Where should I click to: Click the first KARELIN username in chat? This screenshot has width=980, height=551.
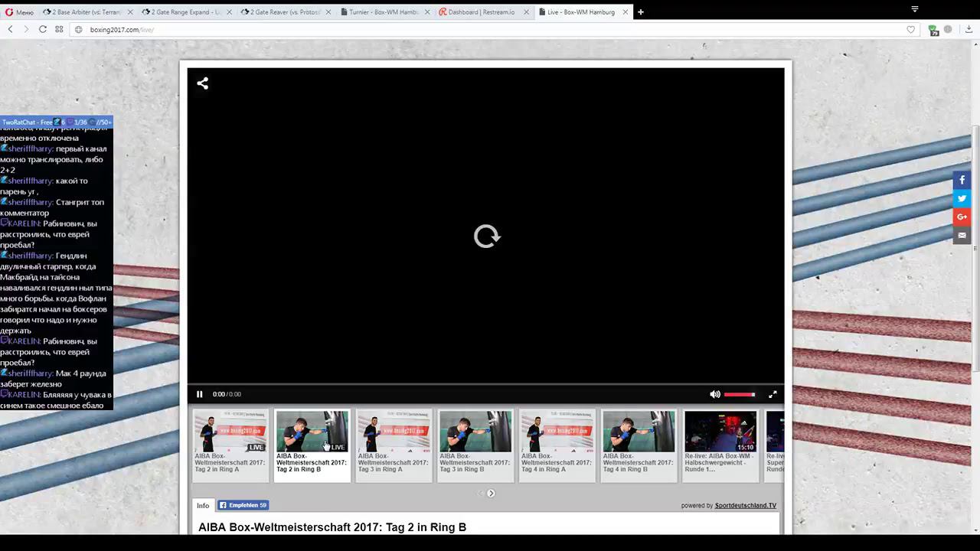tap(24, 223)
